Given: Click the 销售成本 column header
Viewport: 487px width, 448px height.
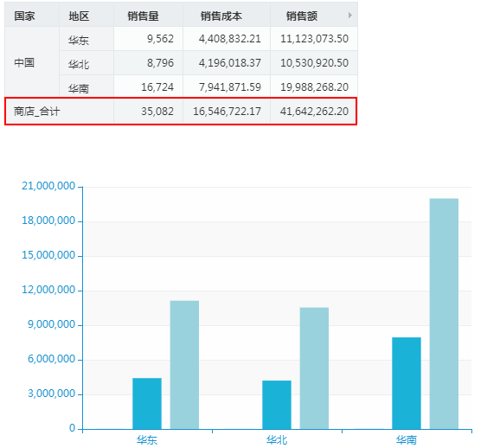Looking at the screenshot, I should 227,16.
